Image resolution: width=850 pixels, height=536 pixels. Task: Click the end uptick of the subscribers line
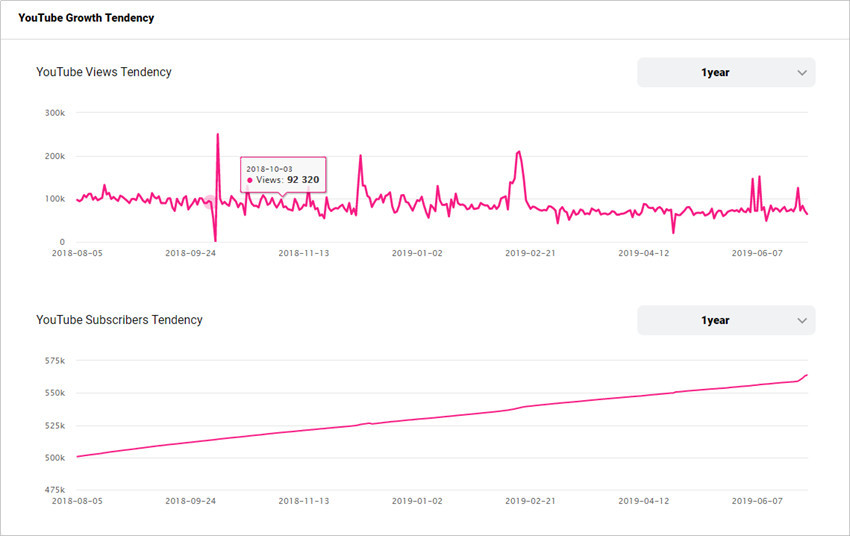click(x=803, y=378)
